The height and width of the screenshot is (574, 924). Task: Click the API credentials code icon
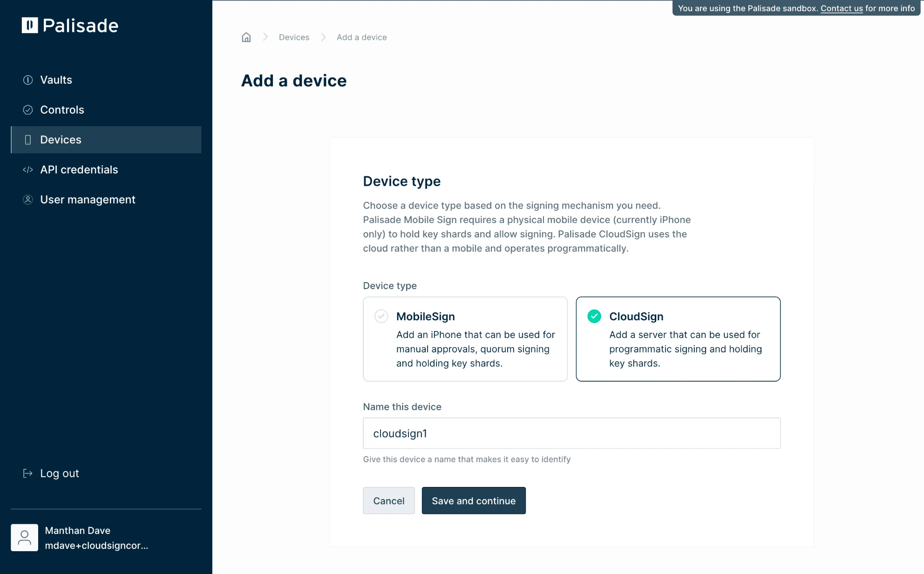[28, 170]
